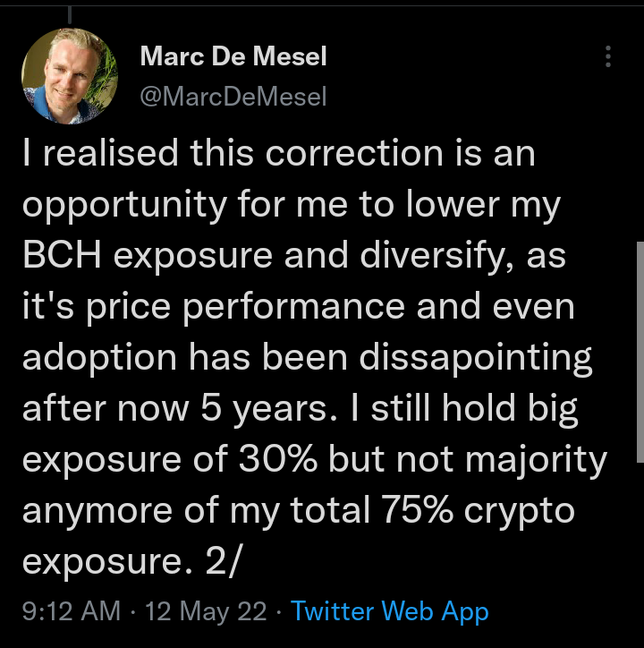Click the word opportunity in the tweet
The image size is (644, 648).
124,206
